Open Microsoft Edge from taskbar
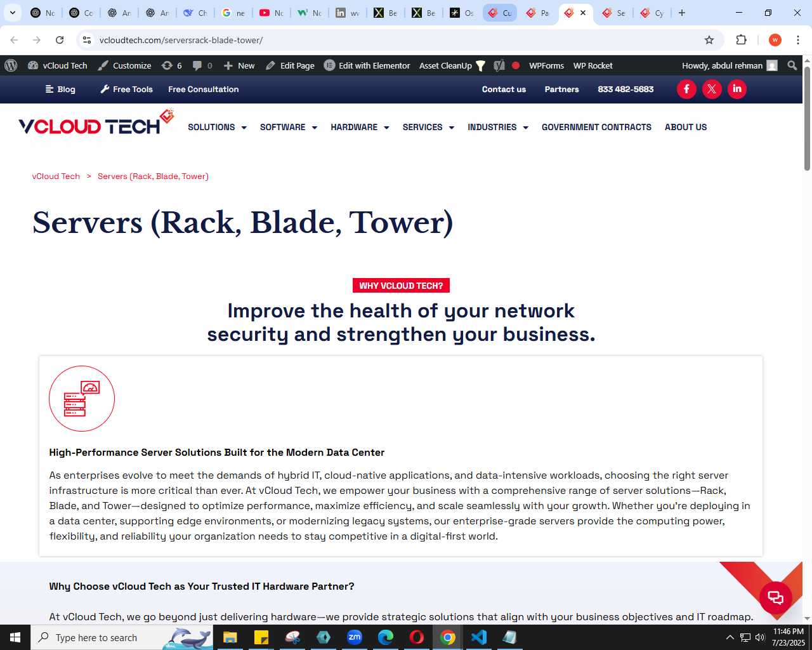This screenshot has width=812, height=650. coord(386,637)
